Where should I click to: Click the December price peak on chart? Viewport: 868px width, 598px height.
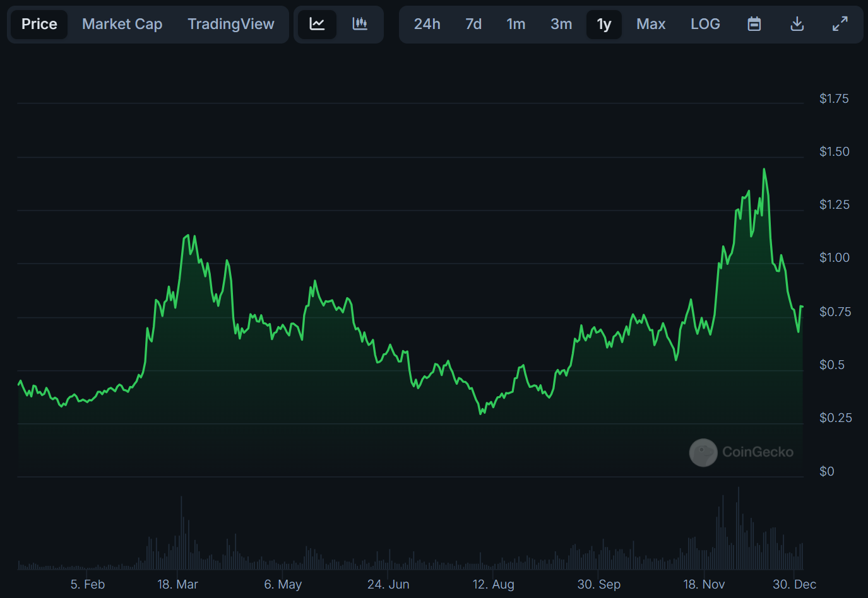764,169
